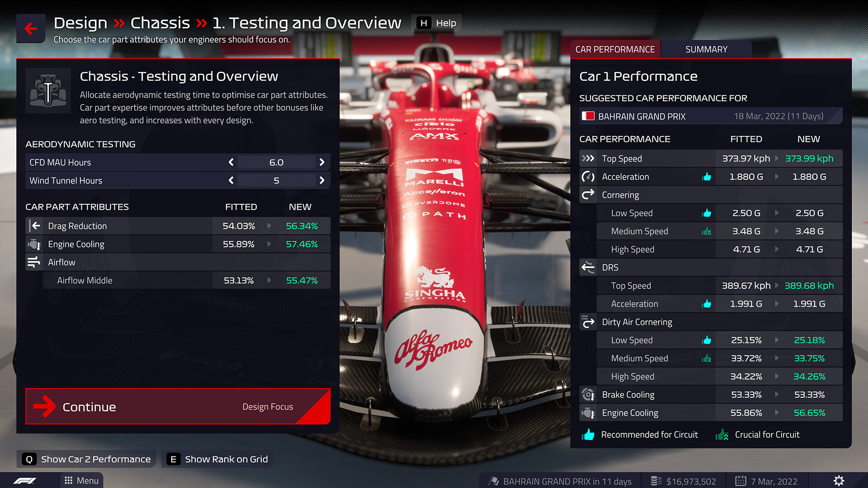Click the left arrow for CFD MAU Hours

point(231,162)
